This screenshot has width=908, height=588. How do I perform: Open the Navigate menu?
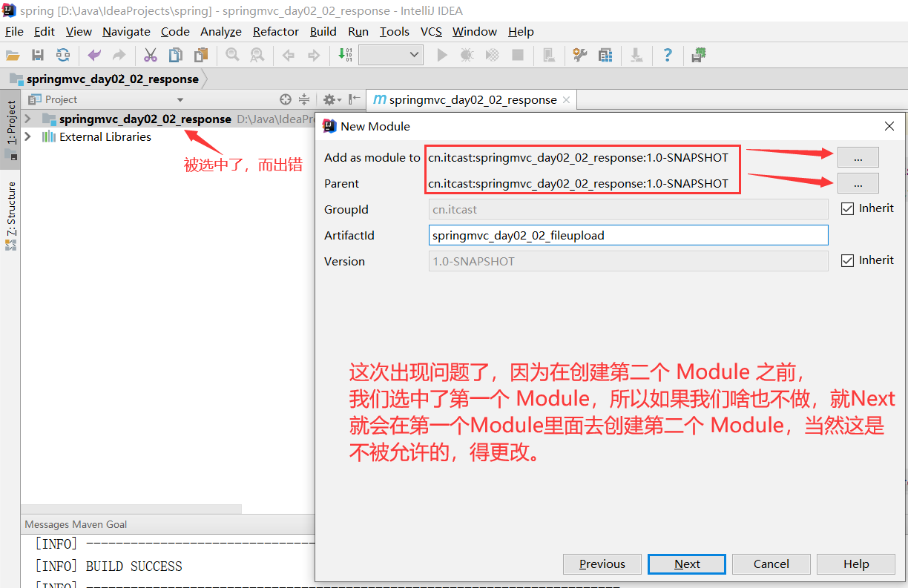click(126, 31)
